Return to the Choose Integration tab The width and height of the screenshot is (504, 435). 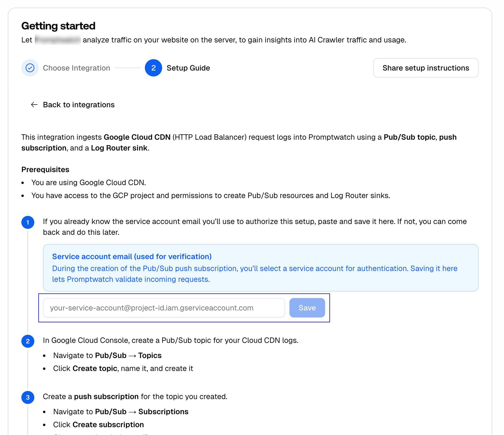pos(76,68)
